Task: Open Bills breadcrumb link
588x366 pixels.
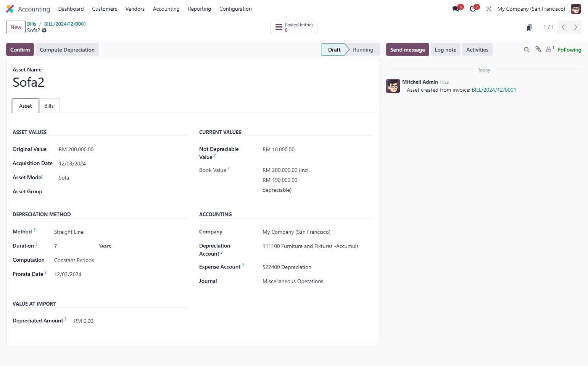Action: (x=32, y=24)
